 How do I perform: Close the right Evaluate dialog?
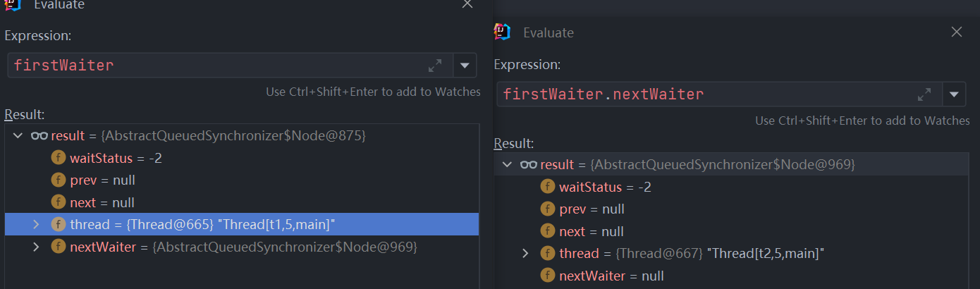(957, 32)
